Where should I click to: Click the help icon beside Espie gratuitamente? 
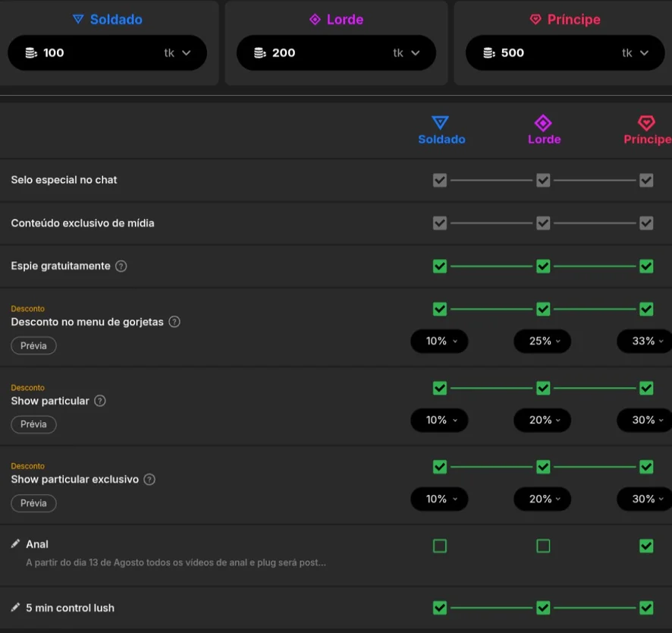pos(121,266)
